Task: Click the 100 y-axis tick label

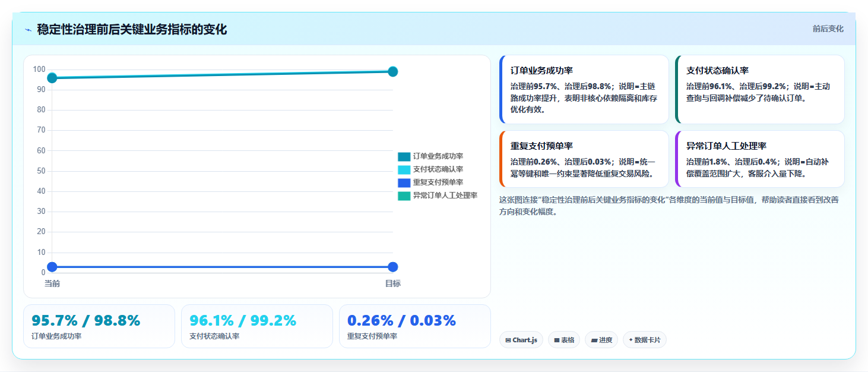Action: [39, 70]
